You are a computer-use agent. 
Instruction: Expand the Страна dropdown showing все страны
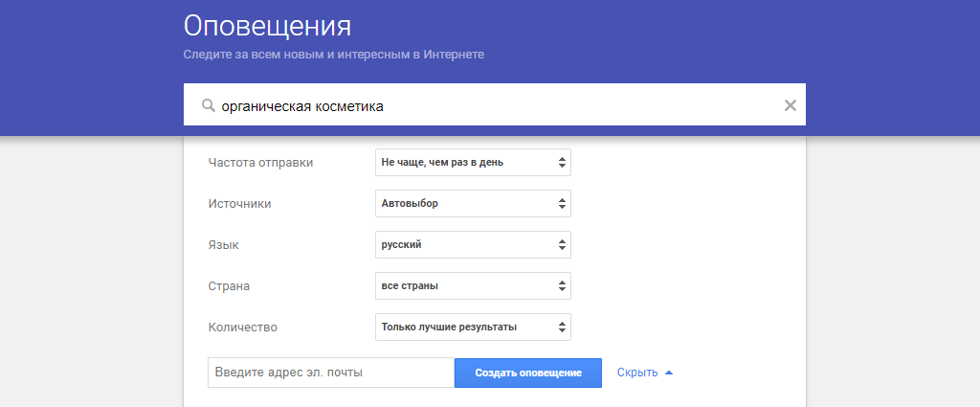pyautogui.click(x=473, y=286)
